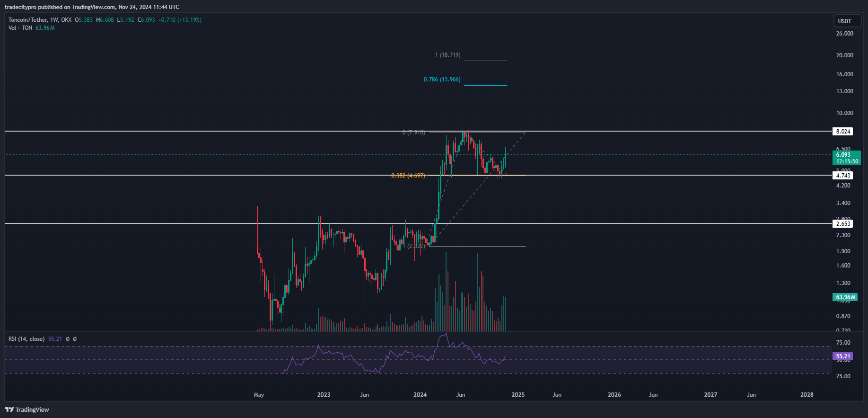
Task: Click the May label on time axis
Action: click(259, 395)
